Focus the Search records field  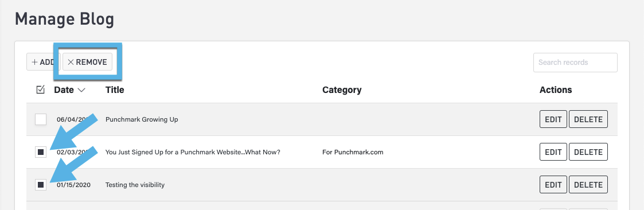coord(575,63)
